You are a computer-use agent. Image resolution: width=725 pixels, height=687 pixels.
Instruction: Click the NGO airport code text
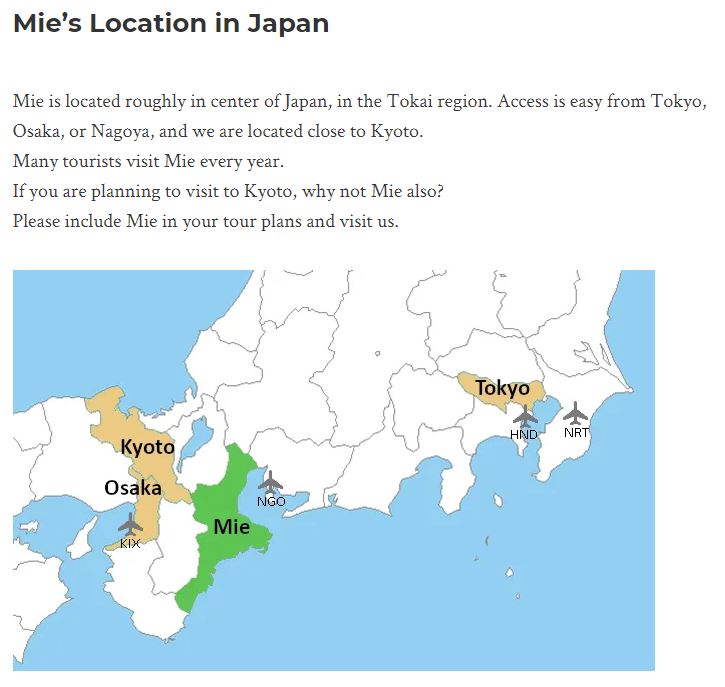click(271, 502)
